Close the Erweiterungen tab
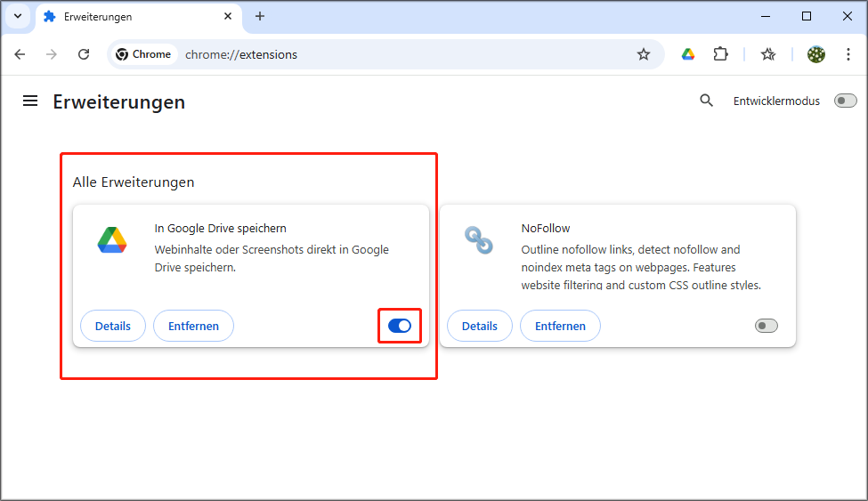The width and height of the screenshot is (868, 501). click(x=227, y=16)
